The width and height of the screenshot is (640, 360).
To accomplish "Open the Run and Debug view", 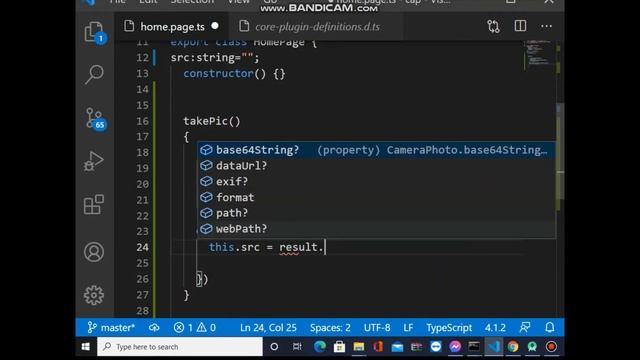I will point(94,162).
